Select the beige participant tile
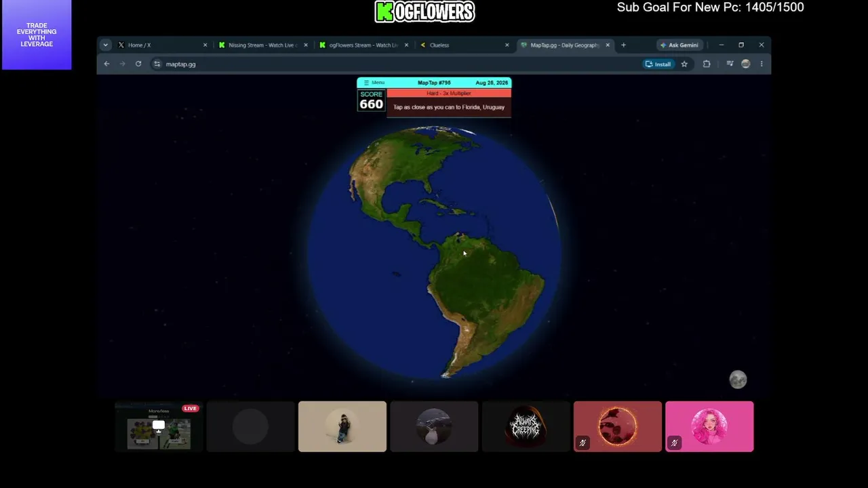 click(342, 426)
